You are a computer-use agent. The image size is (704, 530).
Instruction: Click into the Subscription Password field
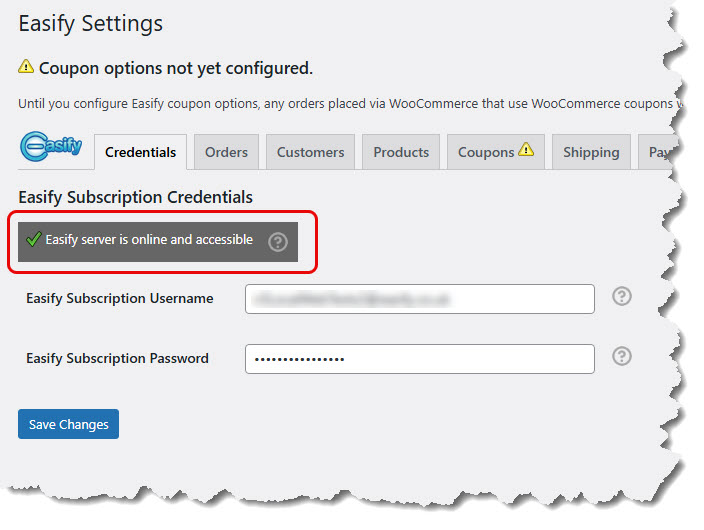pos(419,358)
